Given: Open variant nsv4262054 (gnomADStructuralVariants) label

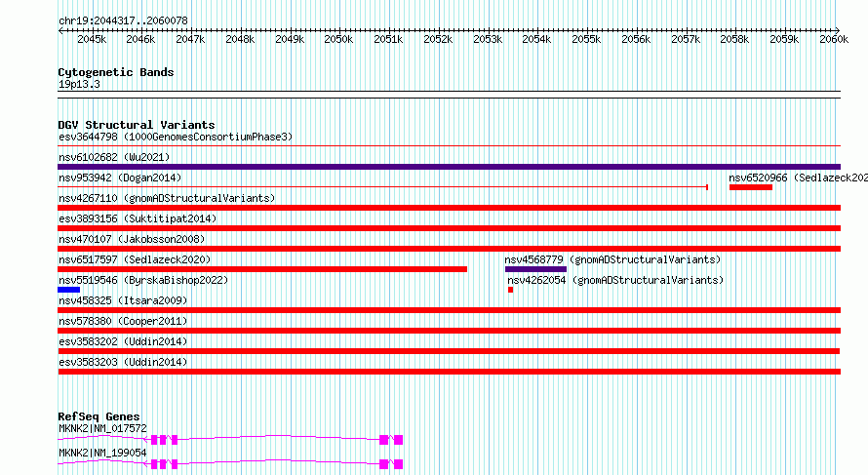Looking at the screenshot, I should 615,280.
